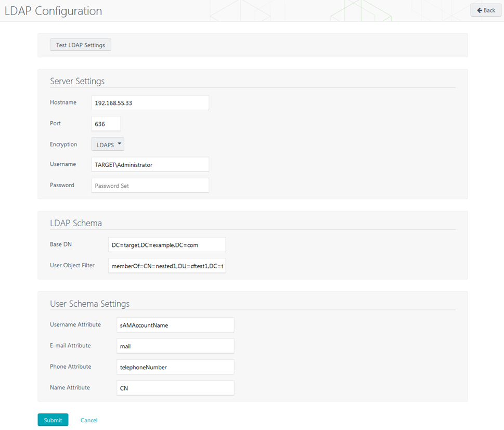Click the Password Set input box
504x430 pixels.
pos(150,186)
